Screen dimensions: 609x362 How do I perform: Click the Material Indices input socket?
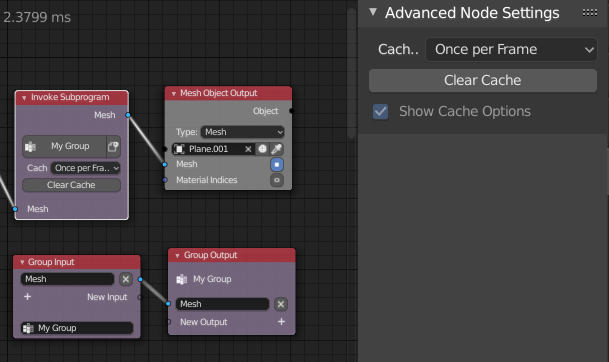tap(165, 180)
